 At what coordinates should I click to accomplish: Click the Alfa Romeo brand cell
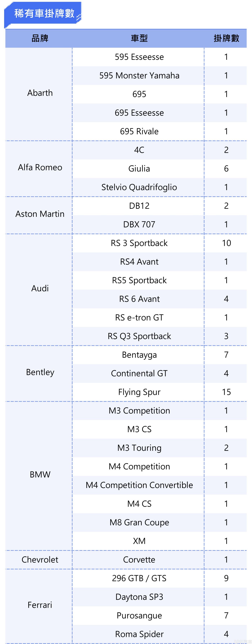pyautogui.click(x=40, y=168)
